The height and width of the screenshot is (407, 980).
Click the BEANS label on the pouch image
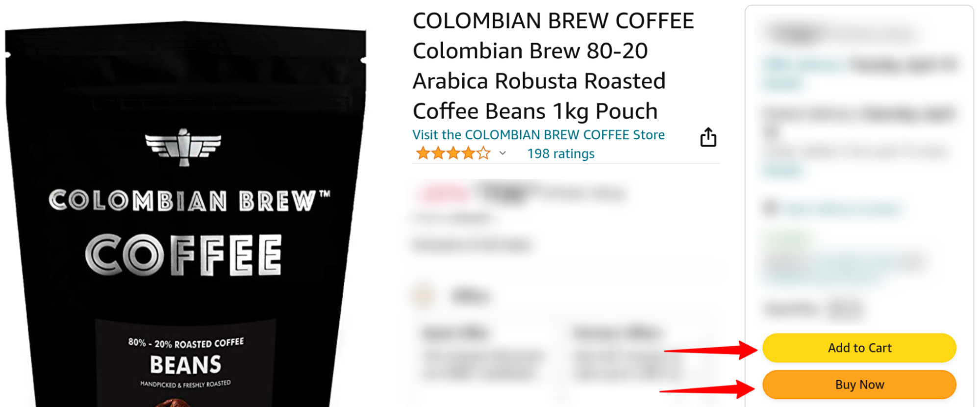(x=185, y=364)
